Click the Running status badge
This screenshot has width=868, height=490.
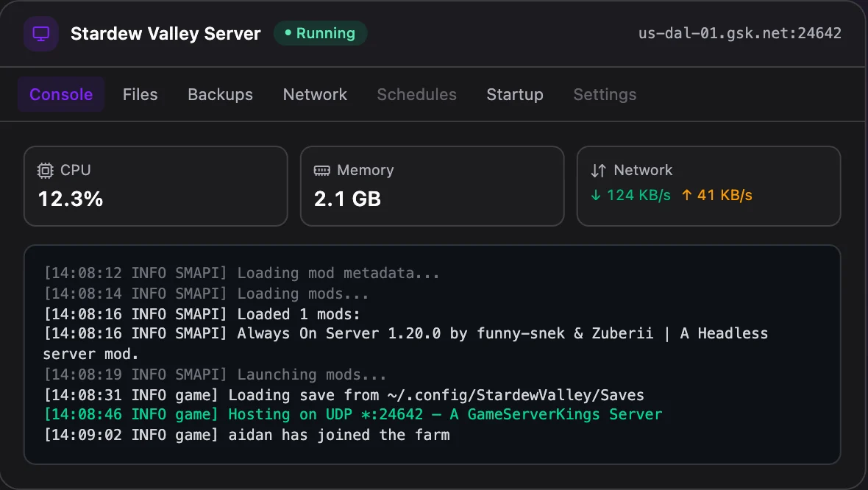[320, 33]
